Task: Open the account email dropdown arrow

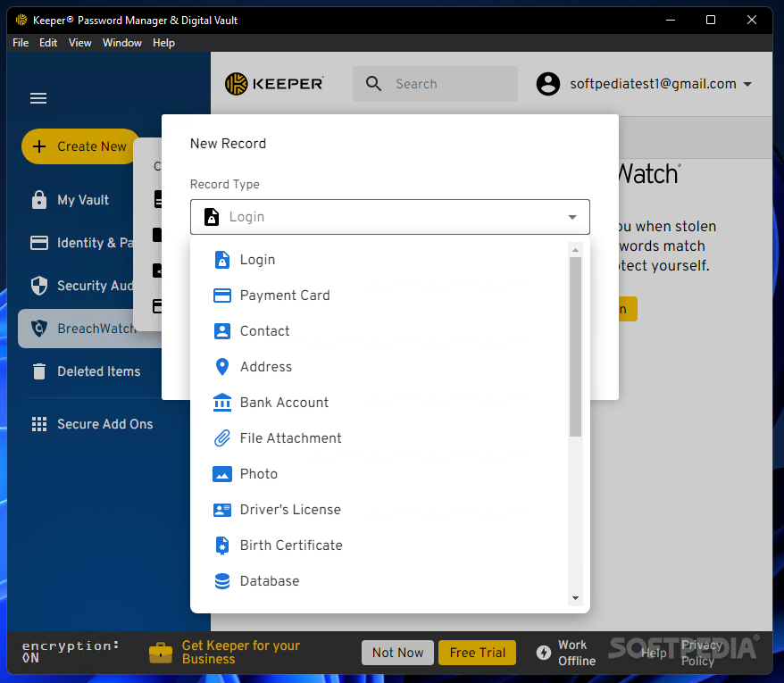Action: click(x=747, y=84)
